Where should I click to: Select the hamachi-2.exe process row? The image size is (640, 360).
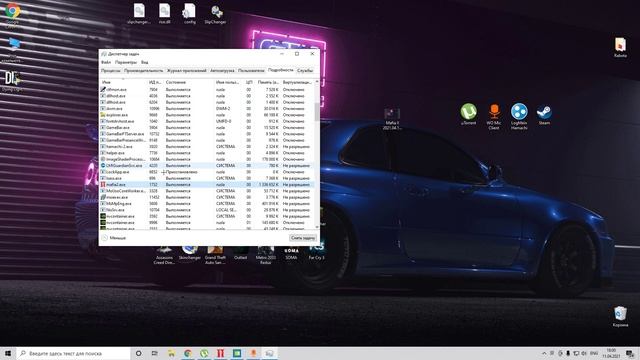[207, 147]
